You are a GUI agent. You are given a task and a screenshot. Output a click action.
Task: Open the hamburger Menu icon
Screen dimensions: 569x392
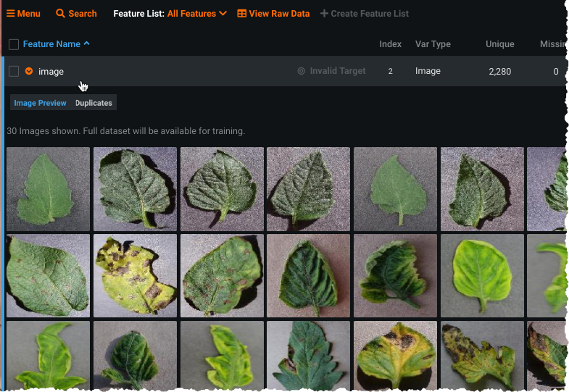(11, 14)
